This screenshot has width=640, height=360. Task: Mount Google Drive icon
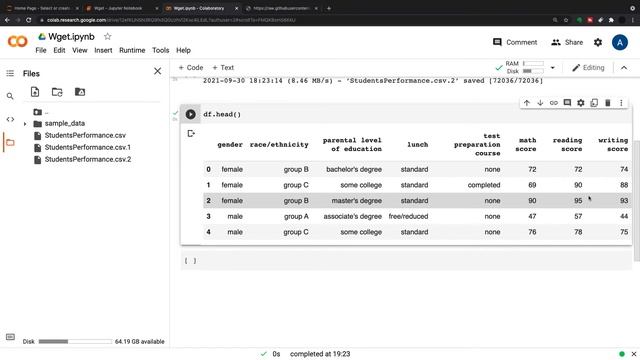click(80, 92)
